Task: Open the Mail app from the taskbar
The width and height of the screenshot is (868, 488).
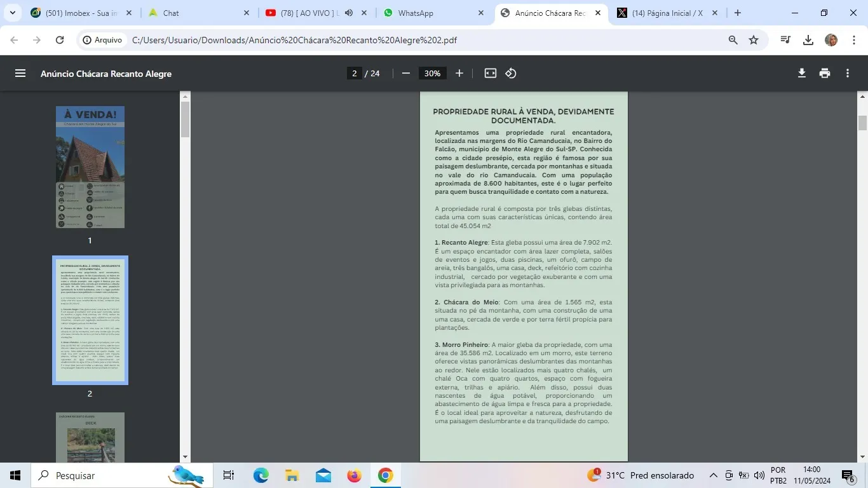Action: [x=323, y=475]
